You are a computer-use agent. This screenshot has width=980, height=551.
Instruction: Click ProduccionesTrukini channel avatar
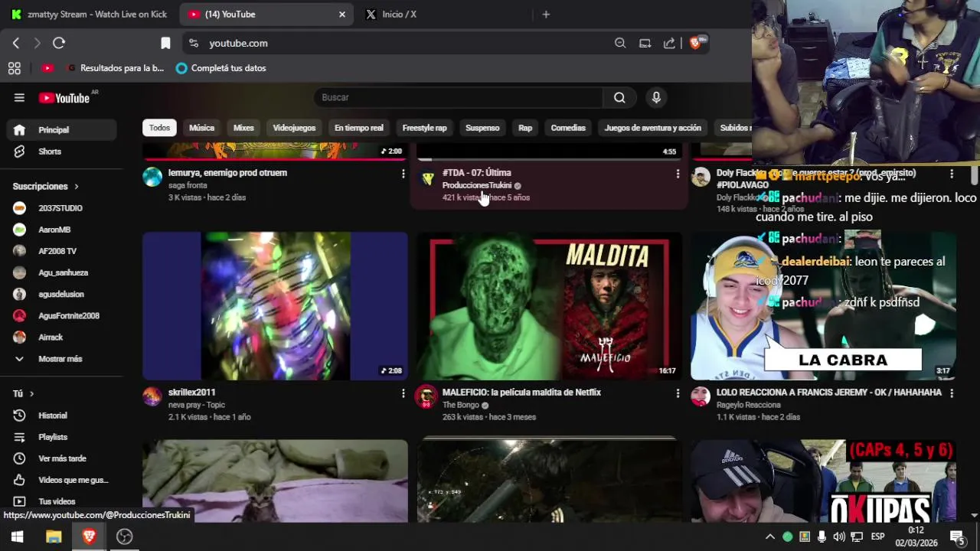coord(427,178)
